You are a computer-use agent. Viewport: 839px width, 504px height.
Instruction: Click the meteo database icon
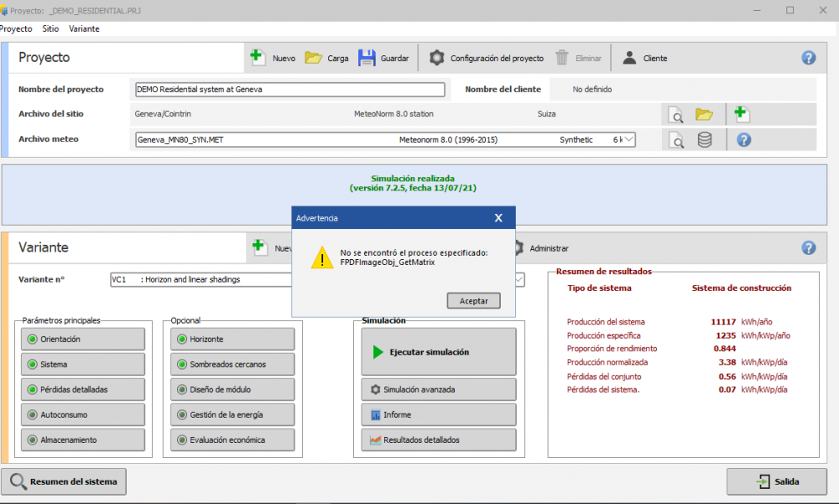(705, 140)
